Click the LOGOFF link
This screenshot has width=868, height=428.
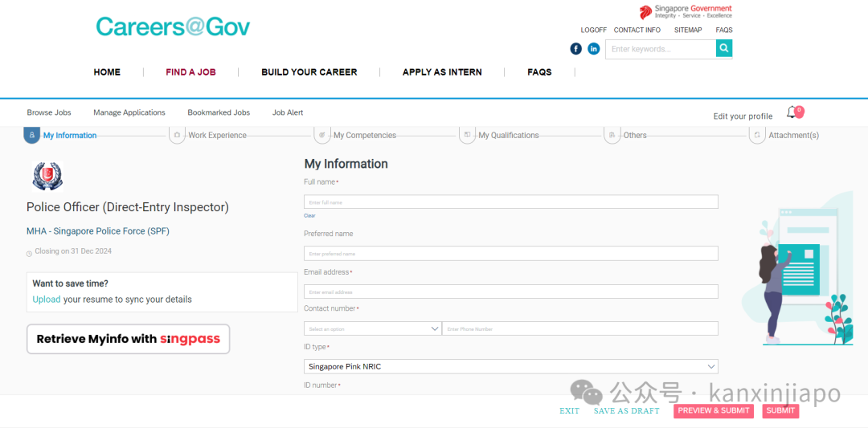click(x=593, y=30)
